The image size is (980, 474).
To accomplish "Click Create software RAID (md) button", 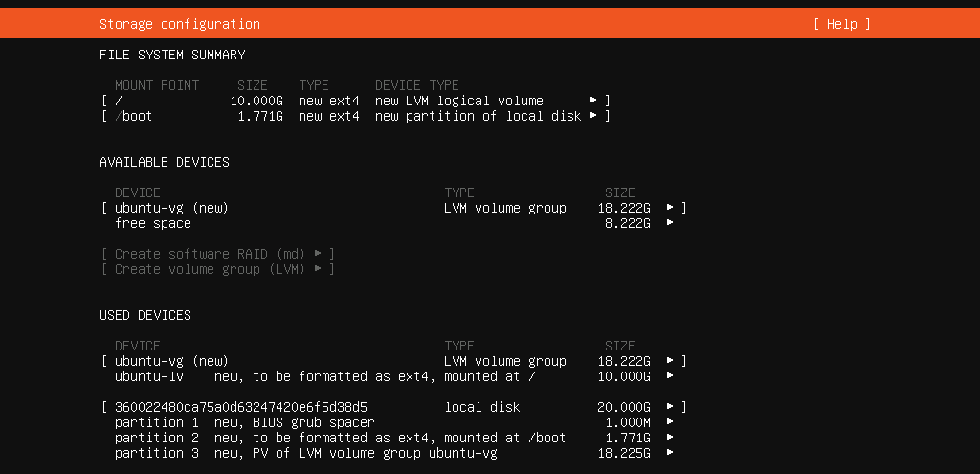I will tap(218, 254).
